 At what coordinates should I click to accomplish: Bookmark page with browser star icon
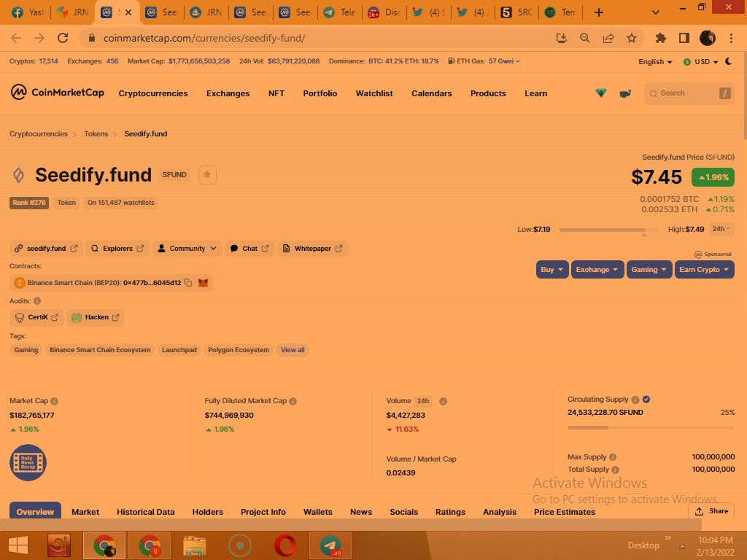632,38
